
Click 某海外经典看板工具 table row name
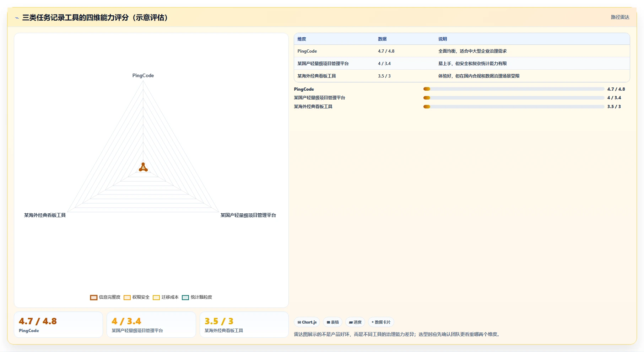[x=316, y=76]
